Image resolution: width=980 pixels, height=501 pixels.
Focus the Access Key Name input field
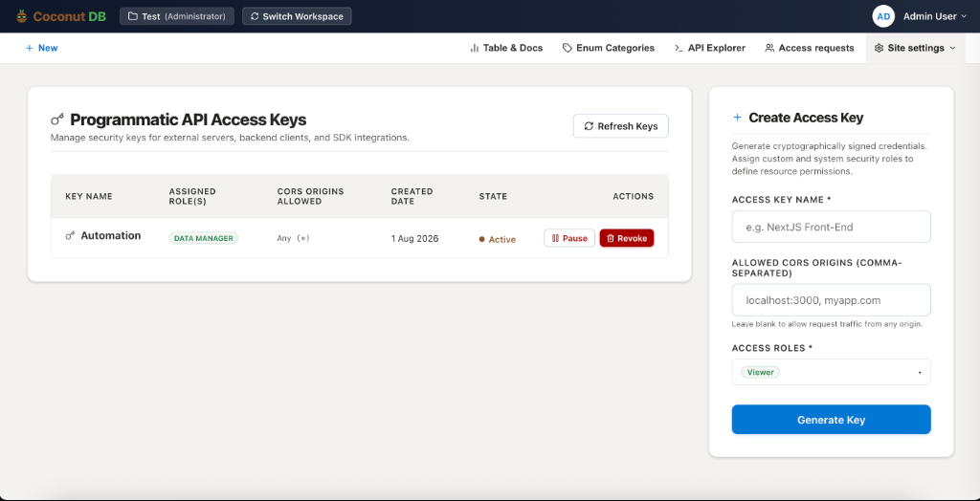(x=832, y=227)
